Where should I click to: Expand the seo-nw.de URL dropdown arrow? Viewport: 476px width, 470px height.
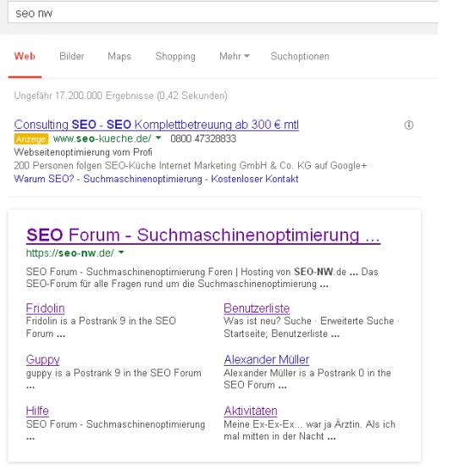pyautogui.click(x=121, y=252)
